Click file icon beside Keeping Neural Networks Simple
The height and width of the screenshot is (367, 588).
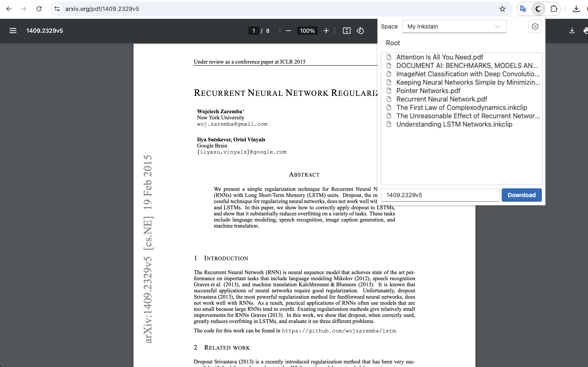pos(389,82)
